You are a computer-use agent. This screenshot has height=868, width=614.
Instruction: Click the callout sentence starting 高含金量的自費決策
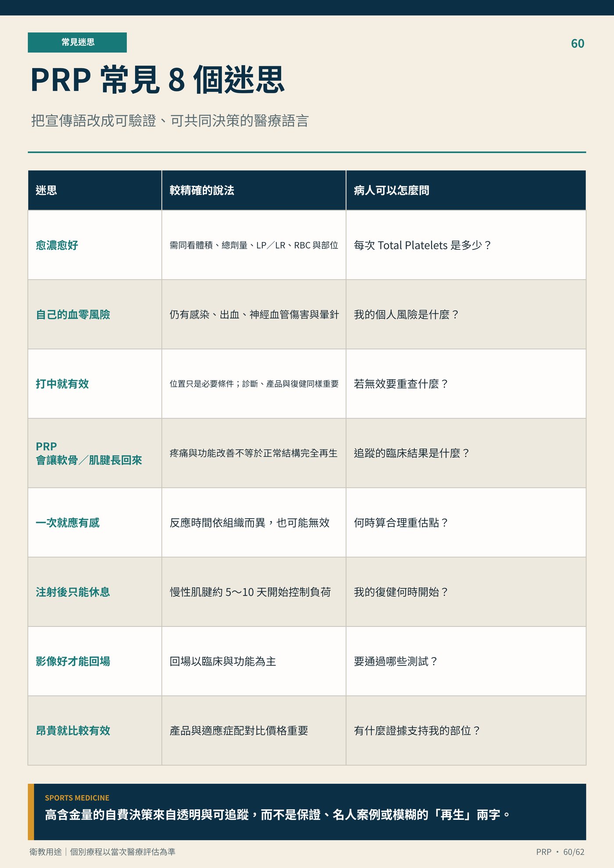pyautogui.click(x=278, y=815)
